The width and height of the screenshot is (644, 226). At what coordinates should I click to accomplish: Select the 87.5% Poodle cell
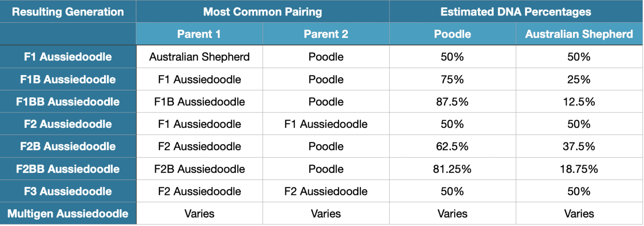tap(452, 101)
